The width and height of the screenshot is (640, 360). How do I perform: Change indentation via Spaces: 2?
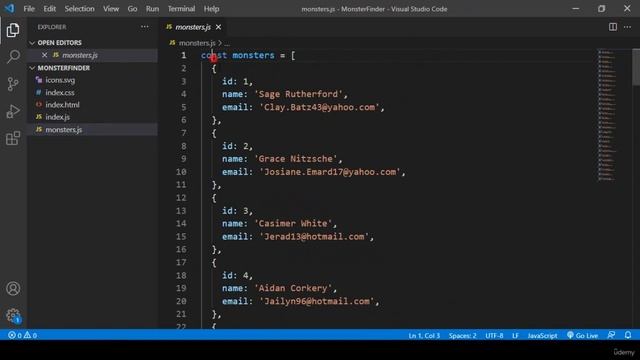pyautogui.click(x=462, y=335)
